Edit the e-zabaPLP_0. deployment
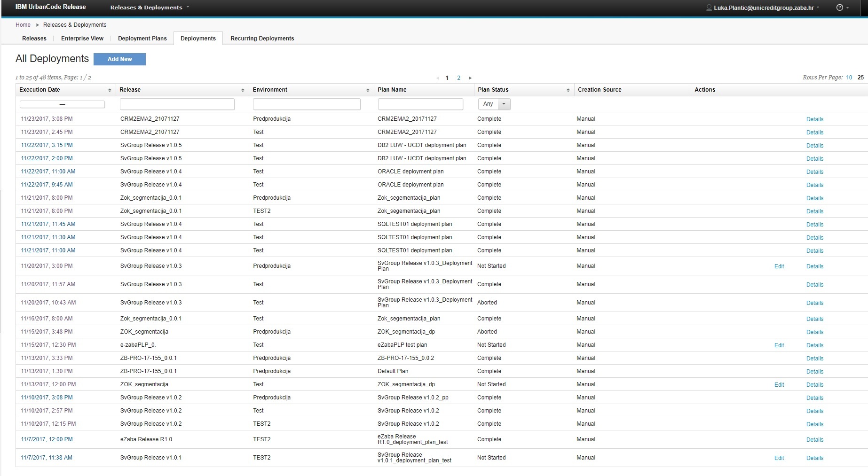The height and width of the screenshot is (476, 868). 779,345
